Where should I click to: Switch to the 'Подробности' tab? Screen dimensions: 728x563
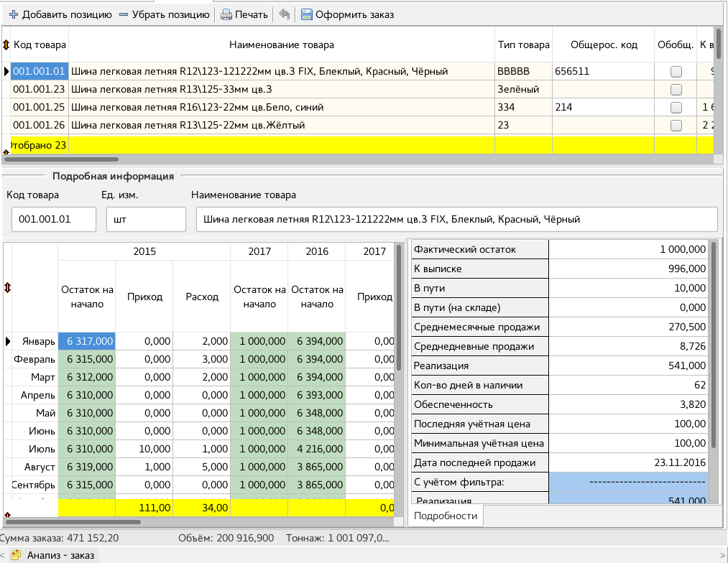click(x=446, y=516)
